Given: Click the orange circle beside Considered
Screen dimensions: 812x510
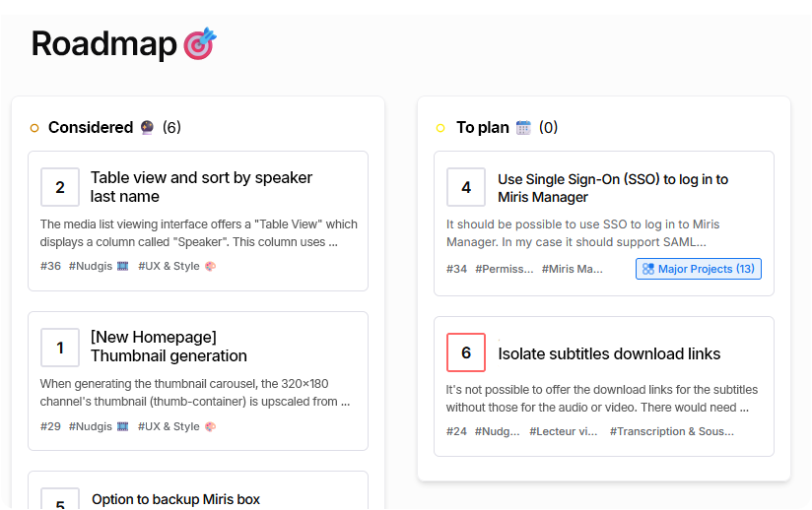Looking at the screenshot, I should click(x=34, y=128).
